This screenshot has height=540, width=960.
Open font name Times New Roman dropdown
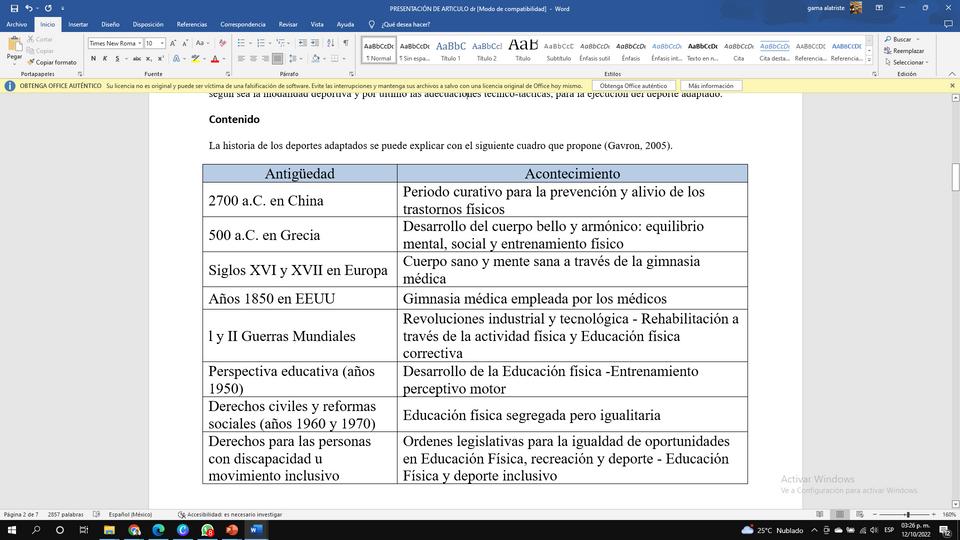[140, 43]
